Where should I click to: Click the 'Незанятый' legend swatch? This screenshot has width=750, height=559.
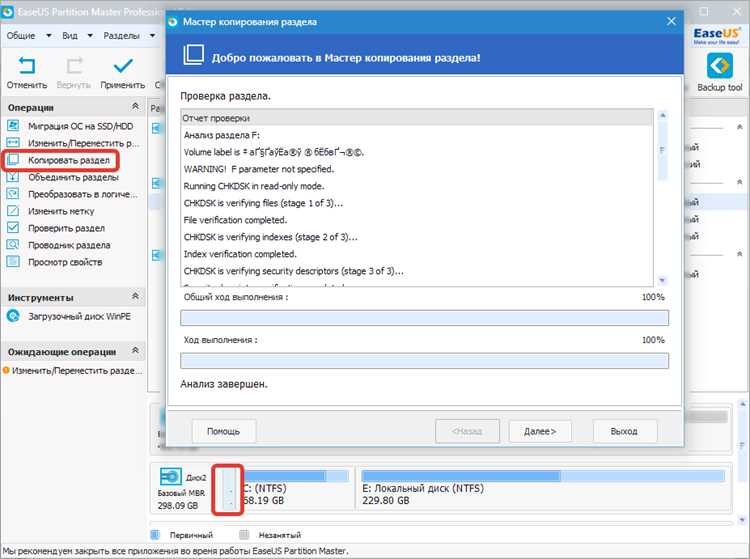coord(244,535)
